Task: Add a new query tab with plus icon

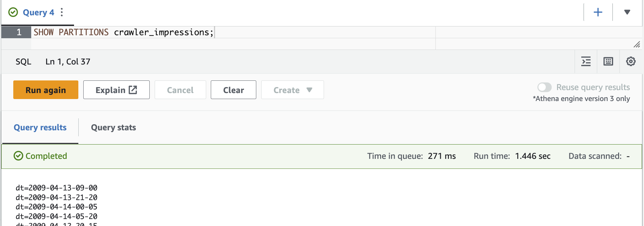Action: pos(598,12)
